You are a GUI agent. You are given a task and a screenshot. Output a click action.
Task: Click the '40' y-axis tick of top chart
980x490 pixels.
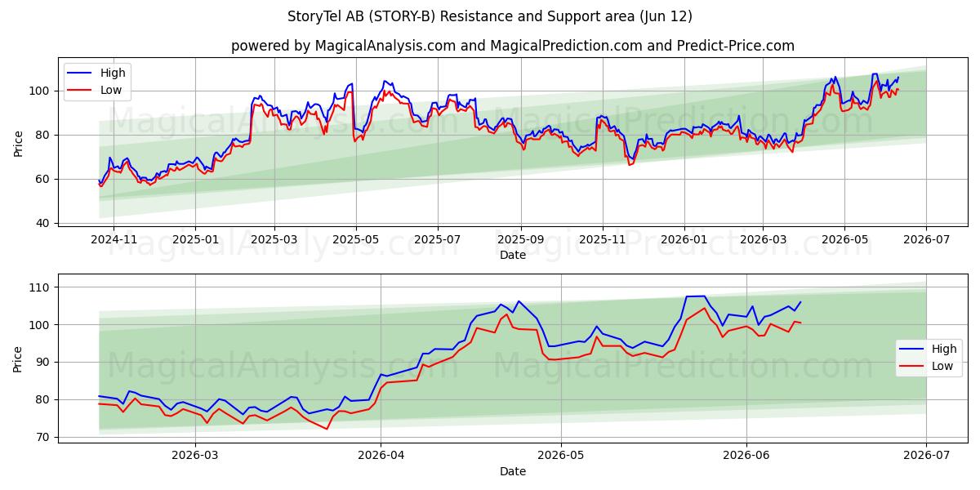point(44,223)
